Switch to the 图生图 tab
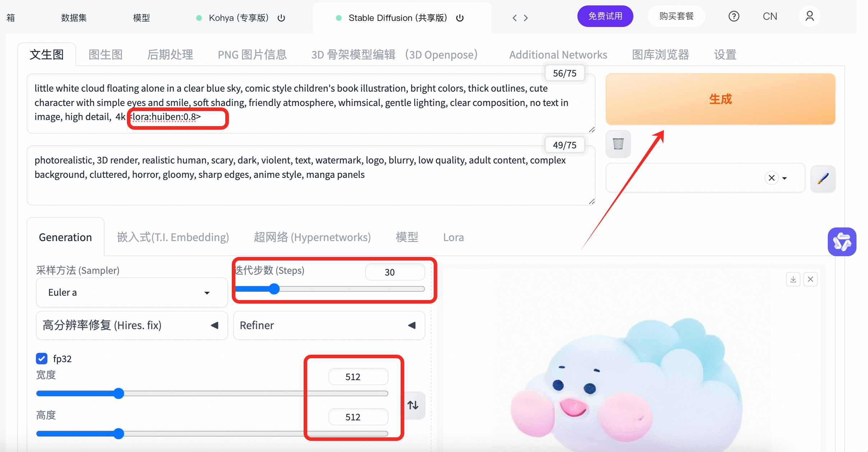The image size is (868, 452). point(106,55)
